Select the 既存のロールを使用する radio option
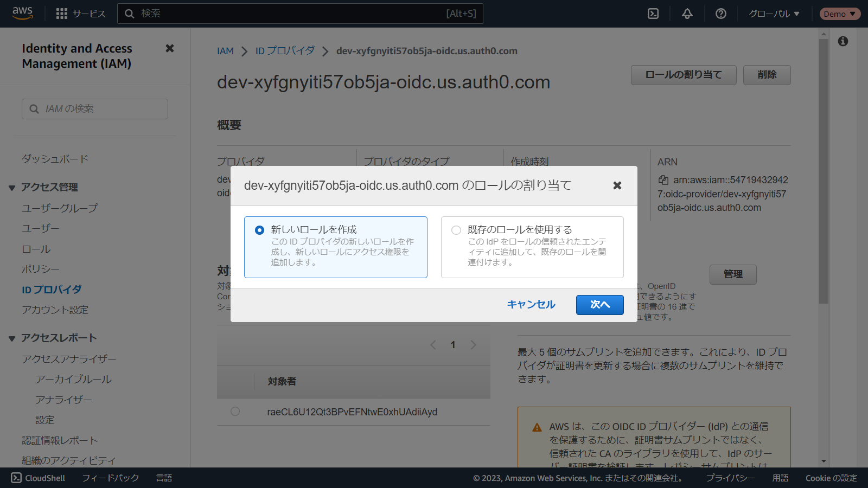Viewport: 868px width, 488px height. click(456, 230)
